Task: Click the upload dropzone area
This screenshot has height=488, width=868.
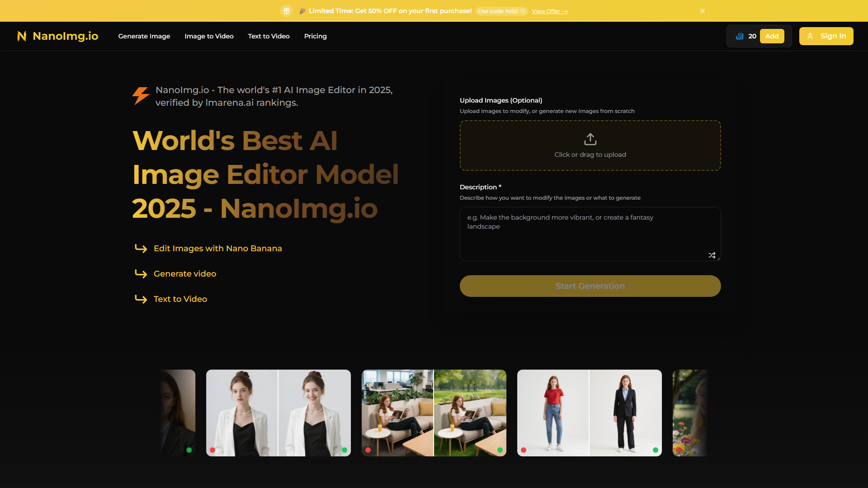Action: point(590,145)
